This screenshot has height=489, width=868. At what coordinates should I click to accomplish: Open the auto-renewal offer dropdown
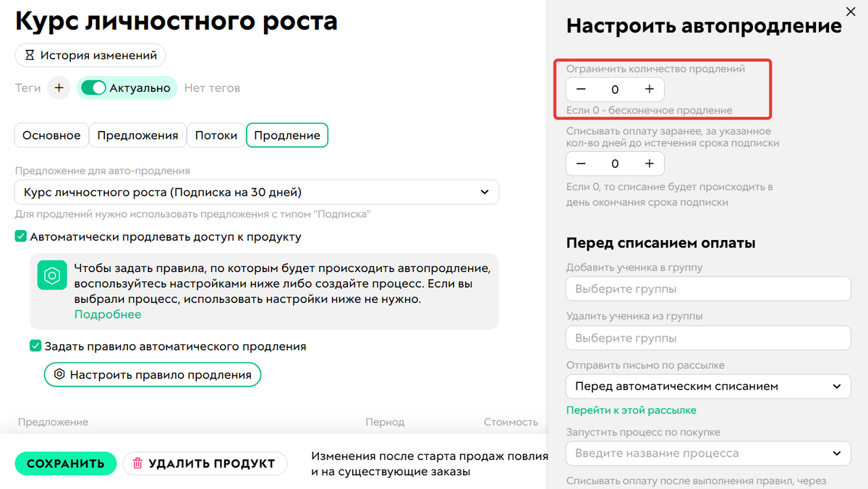point(257,192)
